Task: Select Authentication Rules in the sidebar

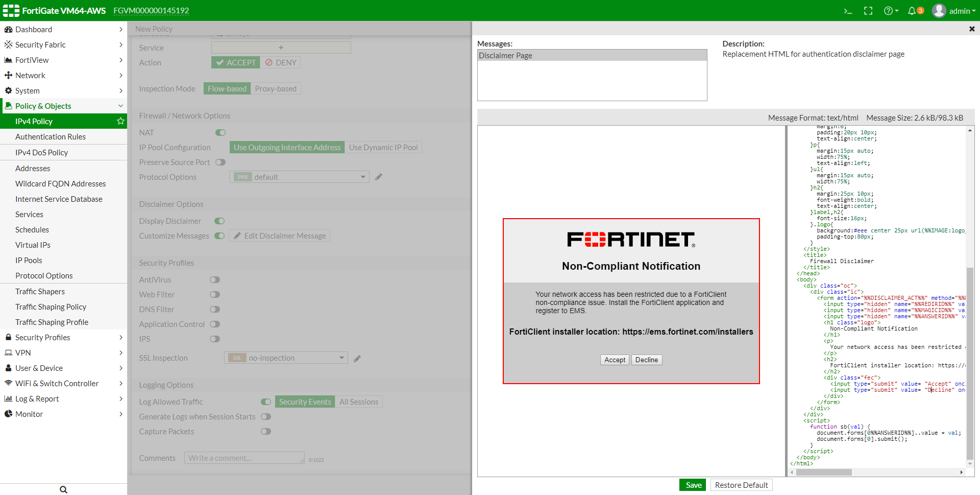Action: click(x=50, y=136)
